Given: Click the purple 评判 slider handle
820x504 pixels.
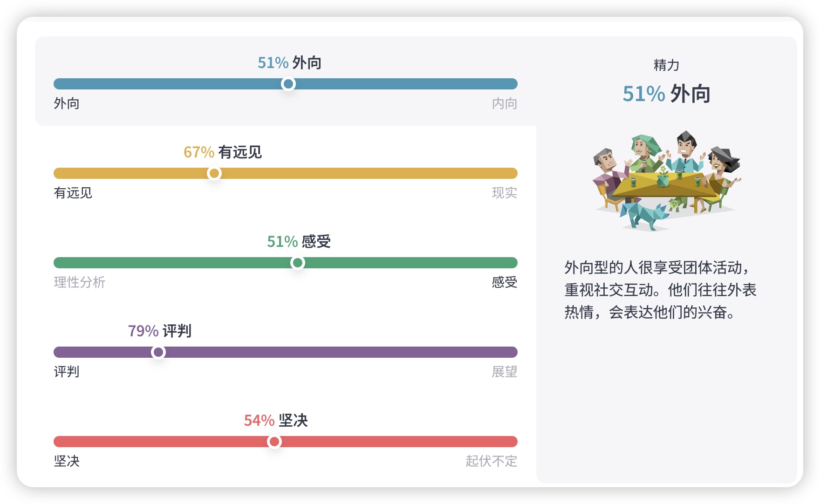Looking at the screenshot, I should [158, 352].
